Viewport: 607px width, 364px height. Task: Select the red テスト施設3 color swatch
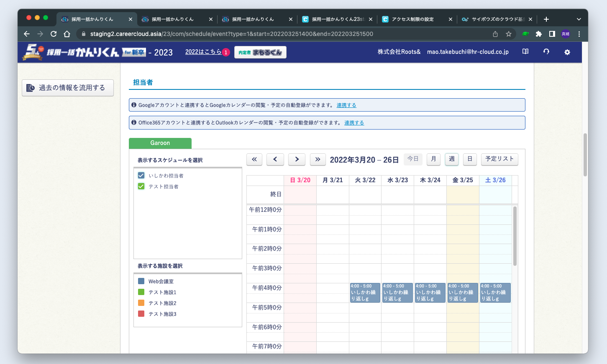[x=141, y=314]
